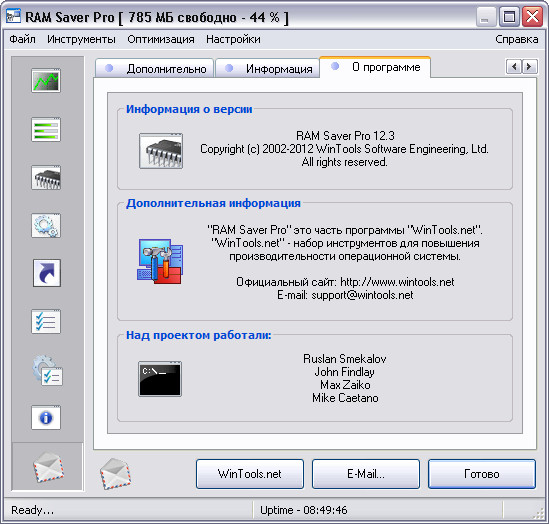Click the Ready... status bar text
The image size is (549, 524).
(33, 510)
